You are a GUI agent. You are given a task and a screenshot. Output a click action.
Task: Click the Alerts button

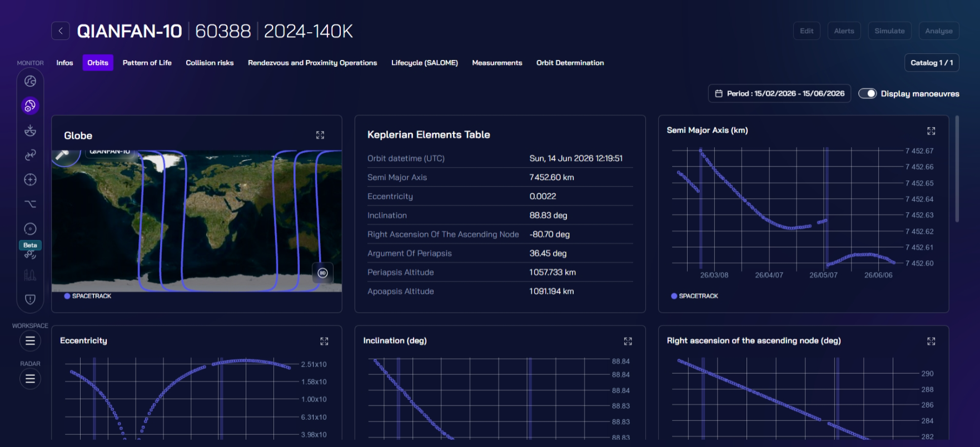click(x=844, y=31)
